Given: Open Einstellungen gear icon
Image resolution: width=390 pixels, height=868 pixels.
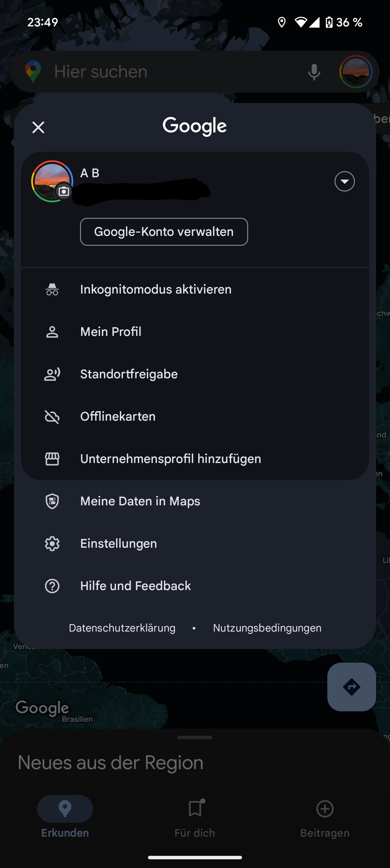Looking at the screenshot, I should 52,543.
